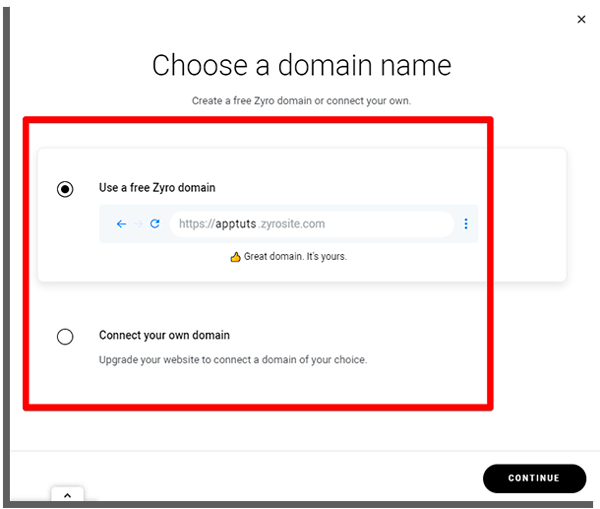Edit the apptuts domain name field

[x=311, y=224]
